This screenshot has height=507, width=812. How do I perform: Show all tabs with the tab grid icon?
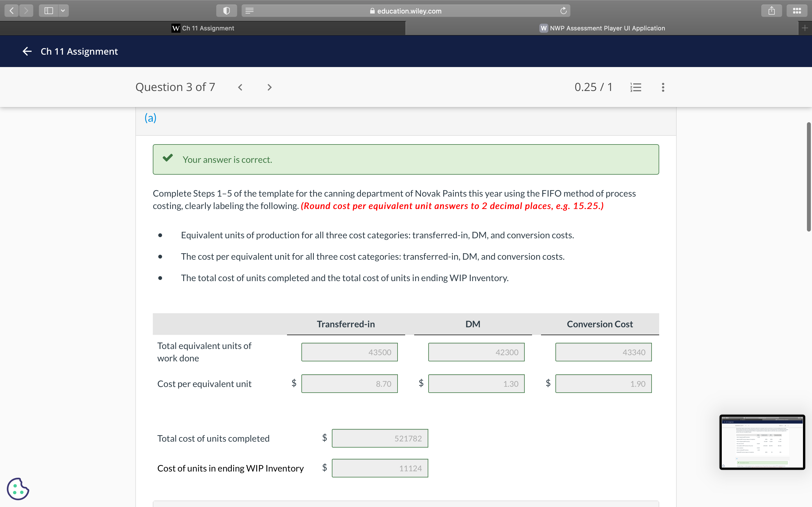pos(797,10)
